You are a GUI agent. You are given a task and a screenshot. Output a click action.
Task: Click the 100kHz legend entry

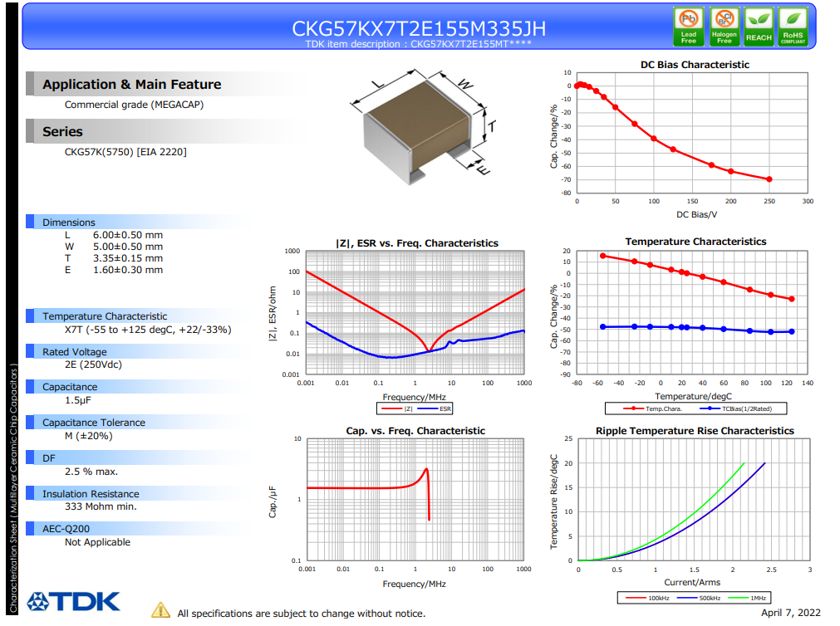(647, 598)
